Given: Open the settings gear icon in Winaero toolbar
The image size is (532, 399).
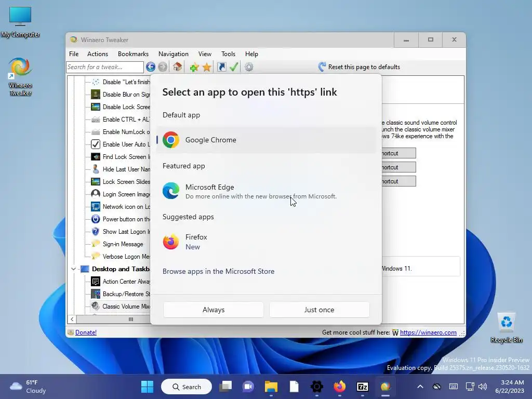Looking at the screenshot, I should (x=249, y=67).
